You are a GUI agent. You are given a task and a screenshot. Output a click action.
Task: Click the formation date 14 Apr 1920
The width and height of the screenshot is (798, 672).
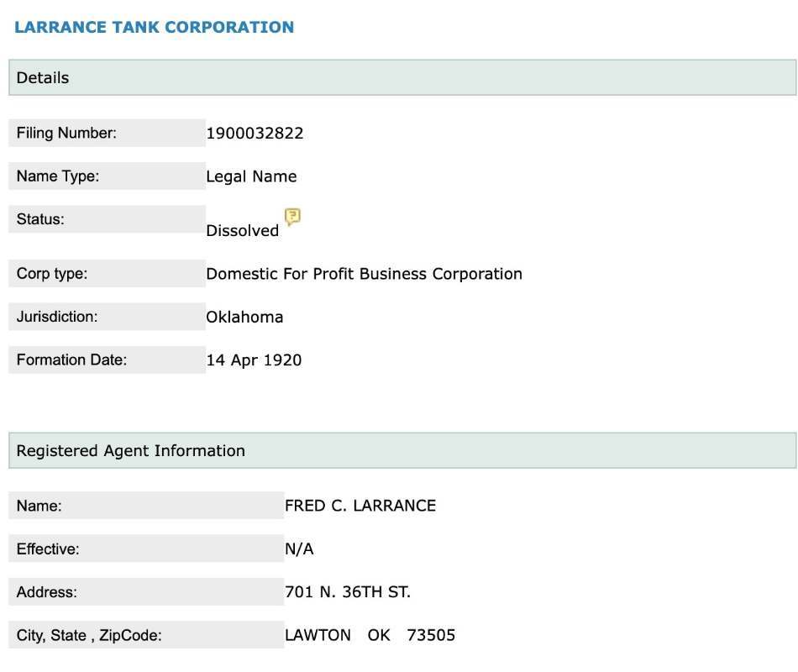click(254, 360)
